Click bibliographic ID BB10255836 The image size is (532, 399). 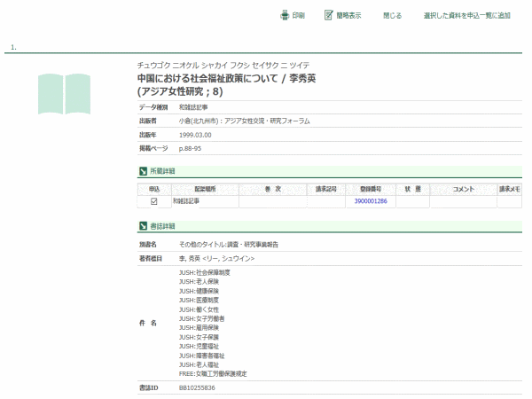tap(197, 387)
